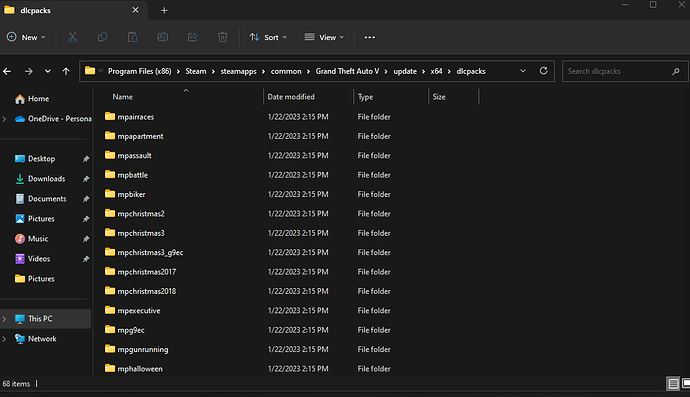
Task: Click the pin icon next to Music
Action: pyautogui.click(x=86, y=239)
